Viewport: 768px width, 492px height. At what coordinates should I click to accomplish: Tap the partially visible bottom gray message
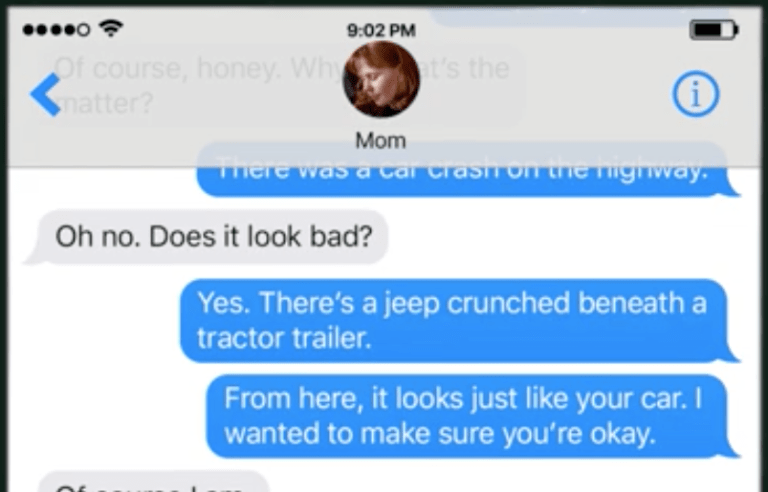tap(153, 483)
